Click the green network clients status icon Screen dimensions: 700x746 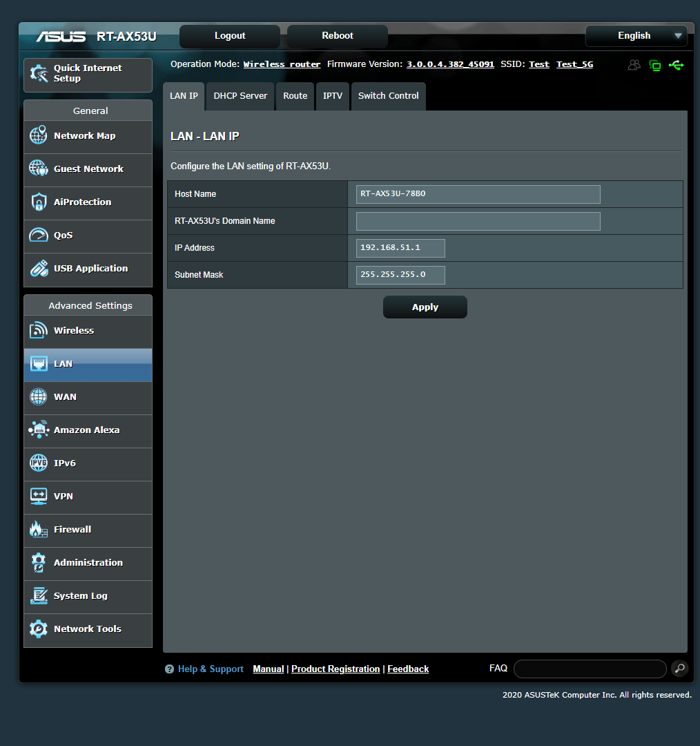(x=655, y=65)
